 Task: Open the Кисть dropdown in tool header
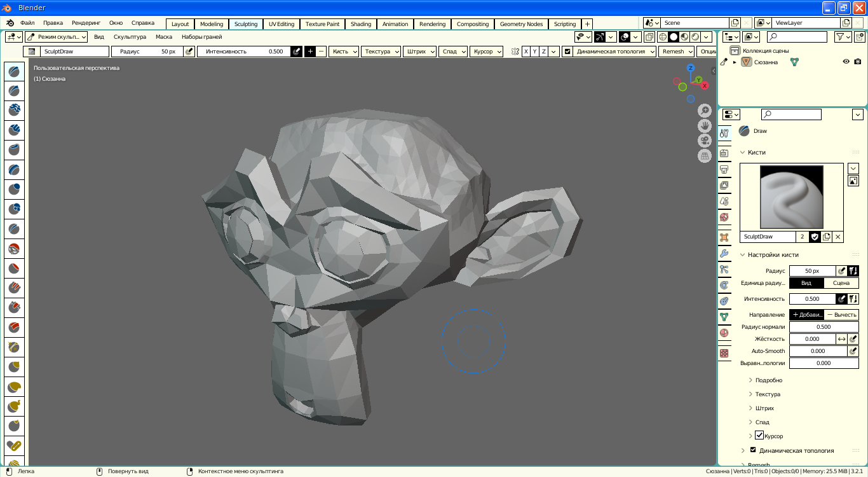click(x=344, y=52)
